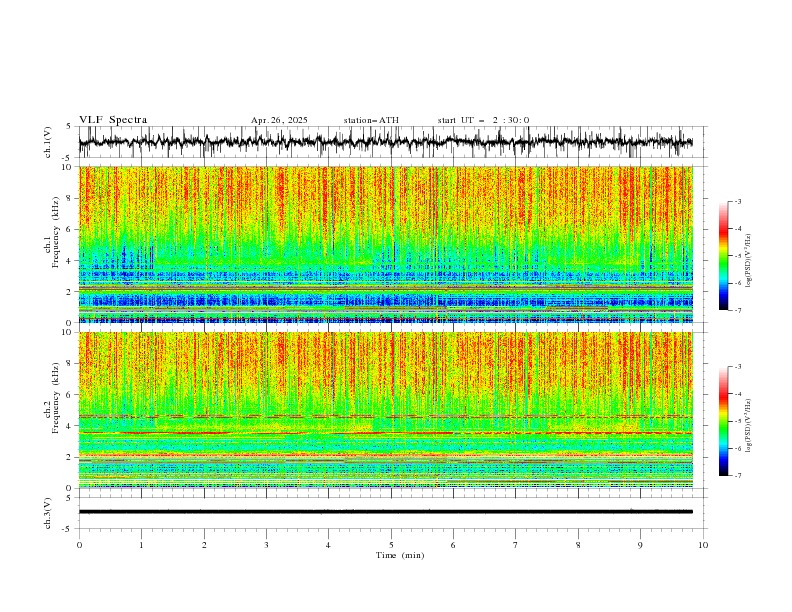Image resolution: width=792 pixels, height=612 pixels.
Task: Click the ch.1(V) waveform axis label
Action: pos(48,142)
